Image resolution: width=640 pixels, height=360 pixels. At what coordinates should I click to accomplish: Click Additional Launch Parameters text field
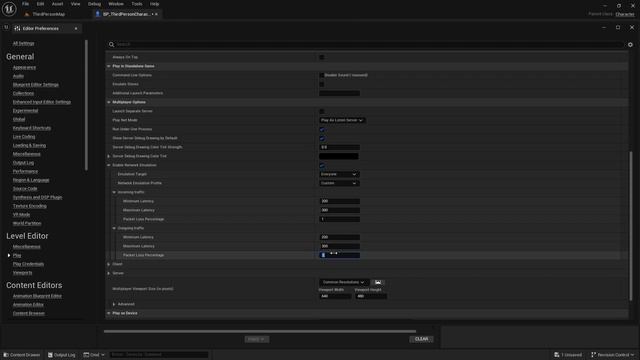(x=340, y=93)
